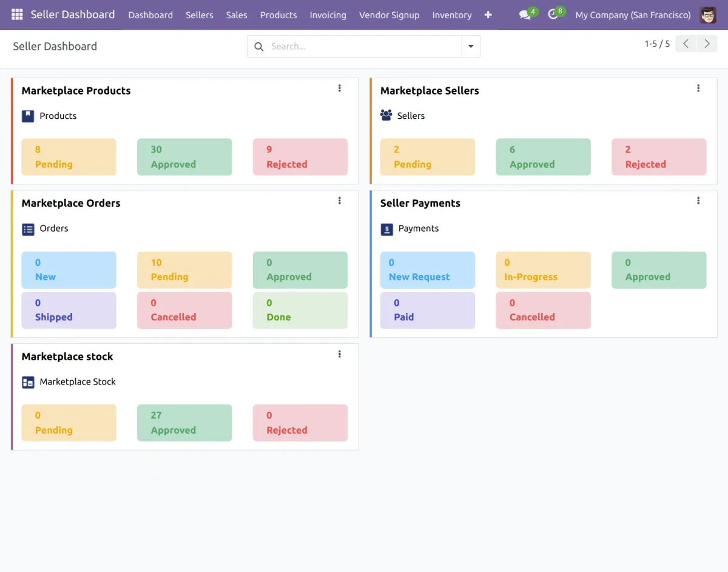Viewport: 728px width, 572px height.
Task: Open the 30 Approved products tile
Action: 184,157
